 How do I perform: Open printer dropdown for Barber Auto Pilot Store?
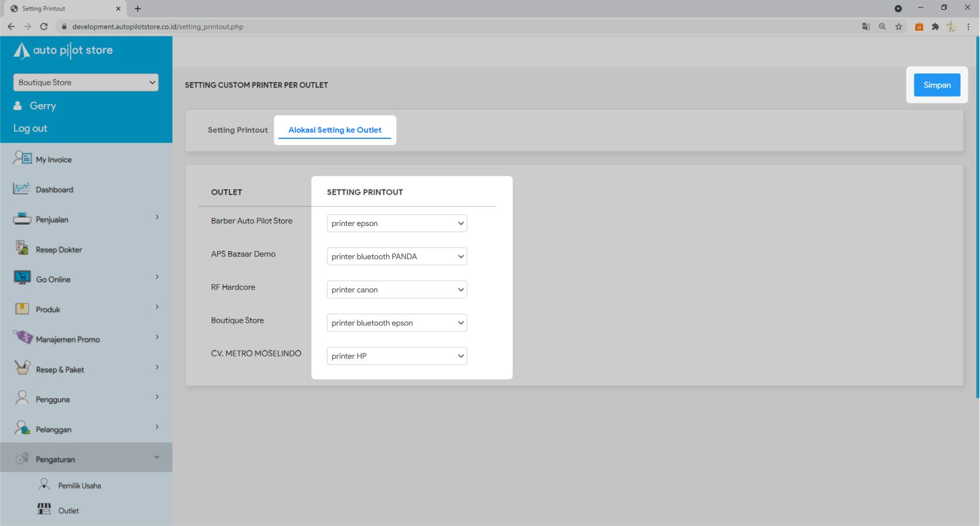(397, 224)
